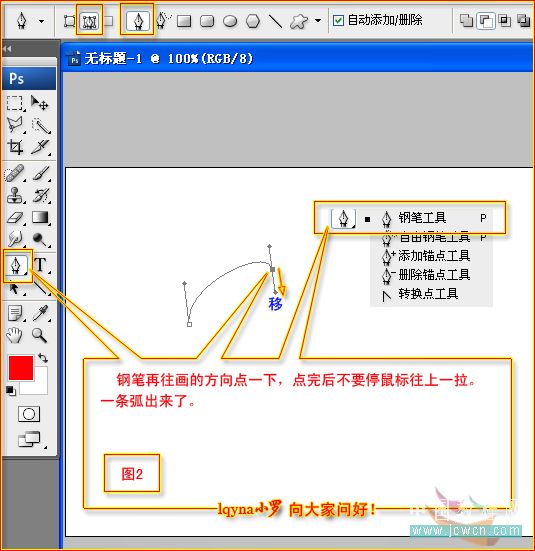Select the Healing Brush tool
Screen dimensions: 535x551
coord(14,173)
